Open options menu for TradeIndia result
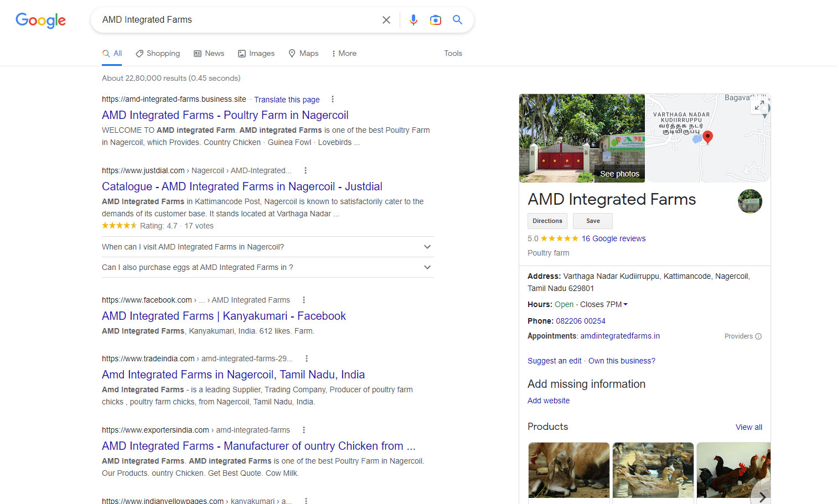This screenshot has width=837, height=504. 307,358
